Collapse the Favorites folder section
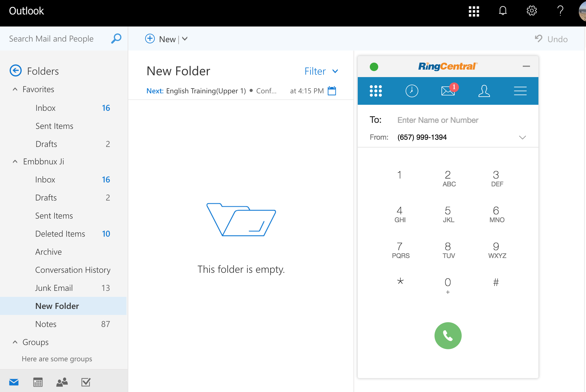This screenshot has height=392, width=586. [x=15, y=89]
